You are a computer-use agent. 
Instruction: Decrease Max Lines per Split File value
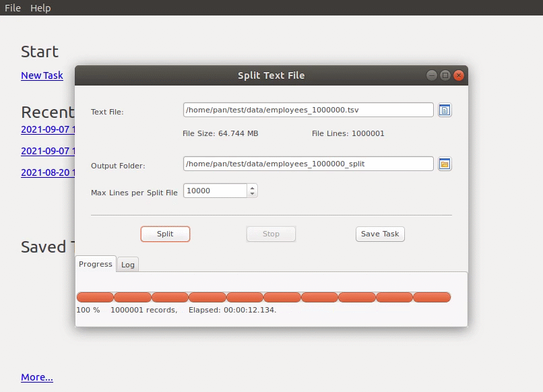[252, 194]
